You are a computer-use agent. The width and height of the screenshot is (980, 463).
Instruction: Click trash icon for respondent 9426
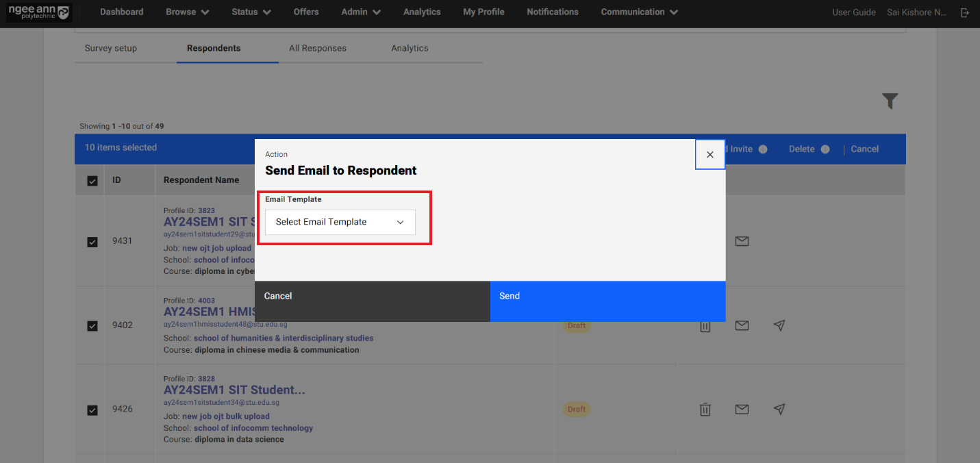click(x=705, y=410)
